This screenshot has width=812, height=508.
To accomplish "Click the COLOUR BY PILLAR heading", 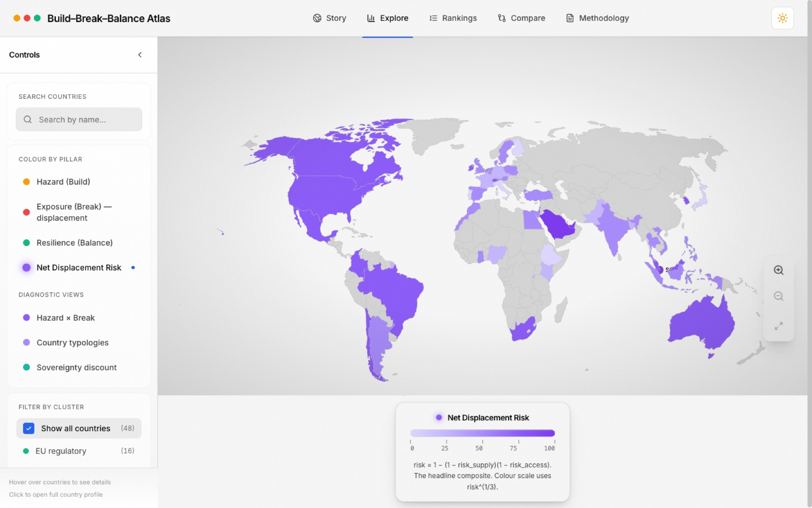I will pyautogui.click(x=51, y=159).
